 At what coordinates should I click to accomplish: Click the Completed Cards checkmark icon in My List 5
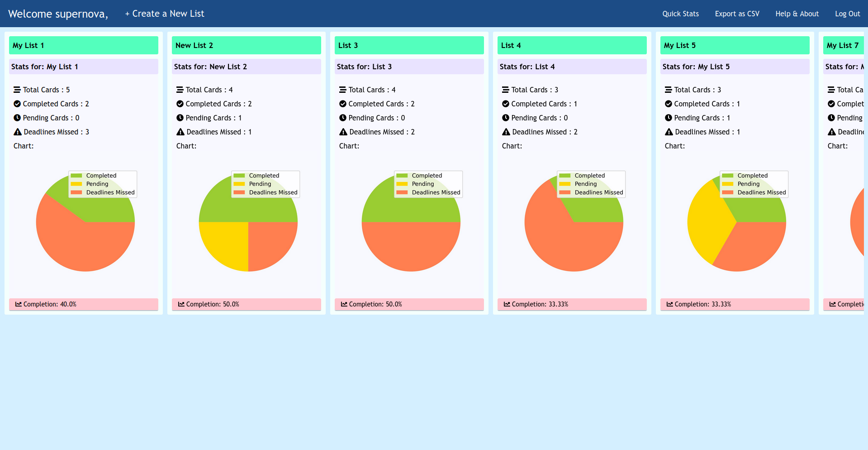[x=669, y=104]
